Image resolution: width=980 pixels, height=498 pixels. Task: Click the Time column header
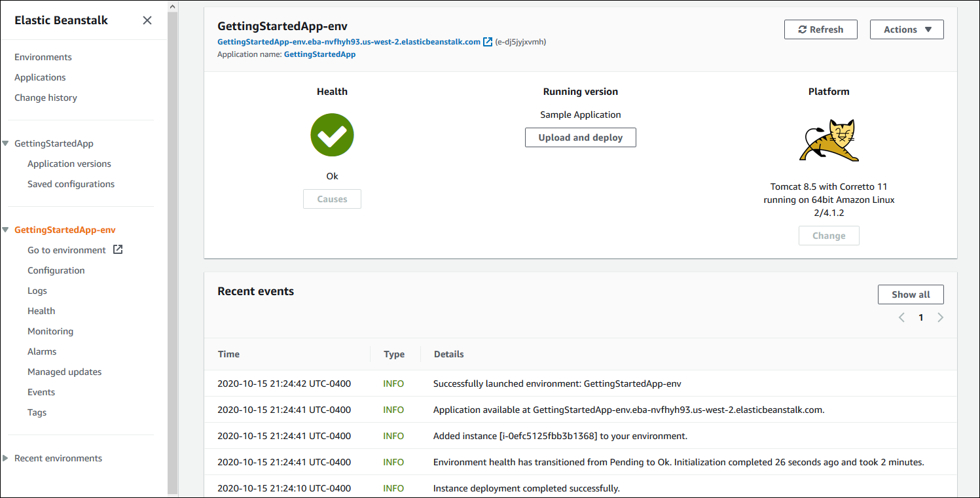(228, 354)
